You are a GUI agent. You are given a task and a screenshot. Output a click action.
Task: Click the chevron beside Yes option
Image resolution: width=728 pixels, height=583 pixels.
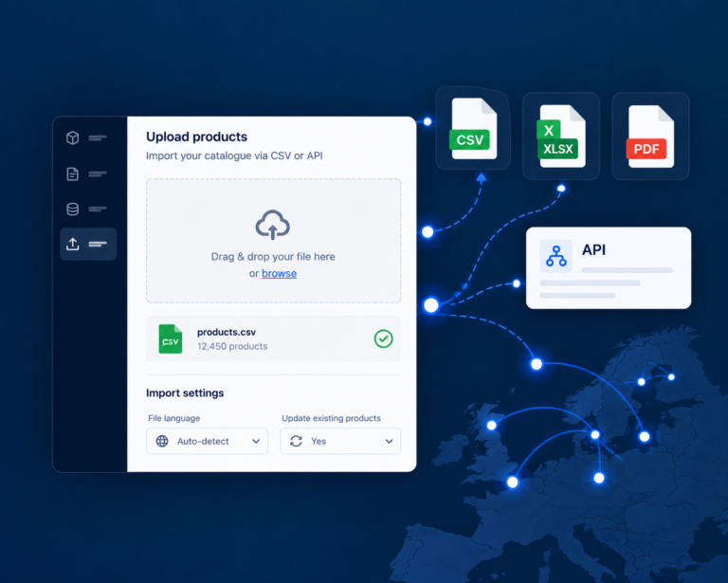click(389, 442)
